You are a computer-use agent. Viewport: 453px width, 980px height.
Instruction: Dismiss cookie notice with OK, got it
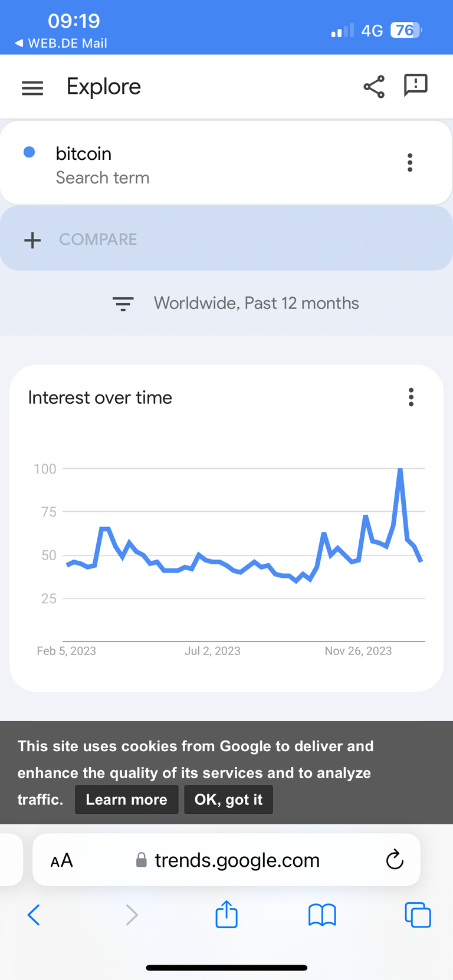(229, 800)
